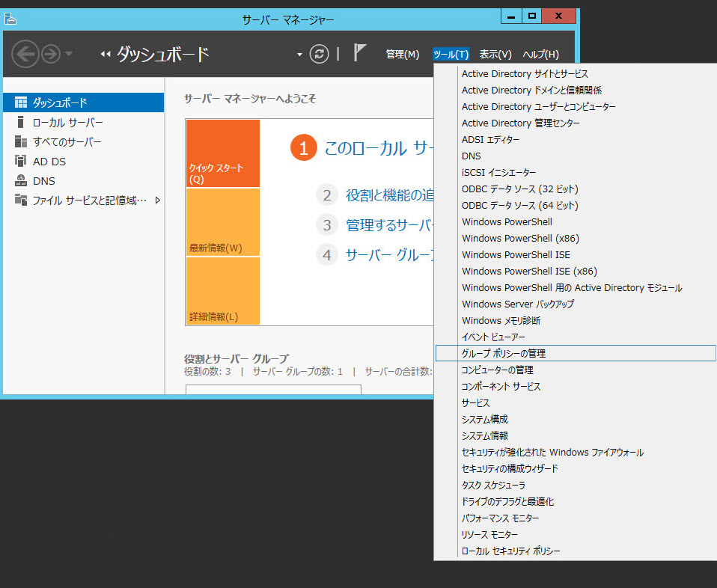Open the 管理(M) menu
This screenshot has height=588, width=717.
coord(403,55)
